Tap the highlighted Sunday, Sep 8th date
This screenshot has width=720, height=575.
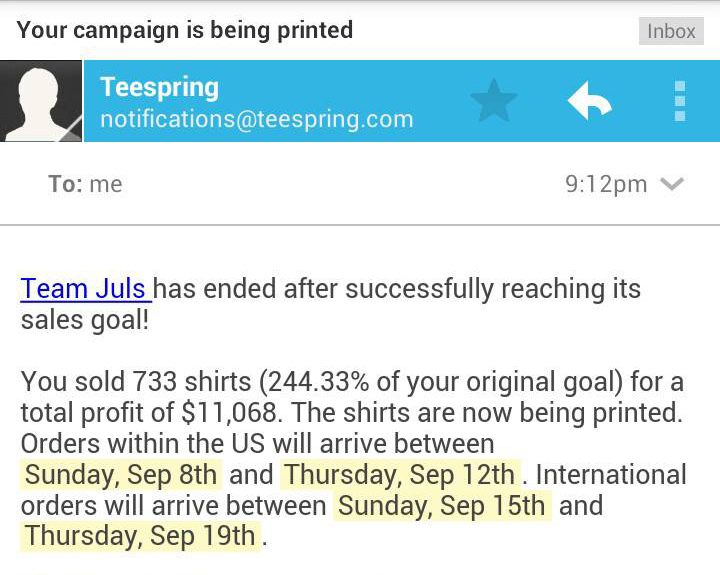[121, 474]
